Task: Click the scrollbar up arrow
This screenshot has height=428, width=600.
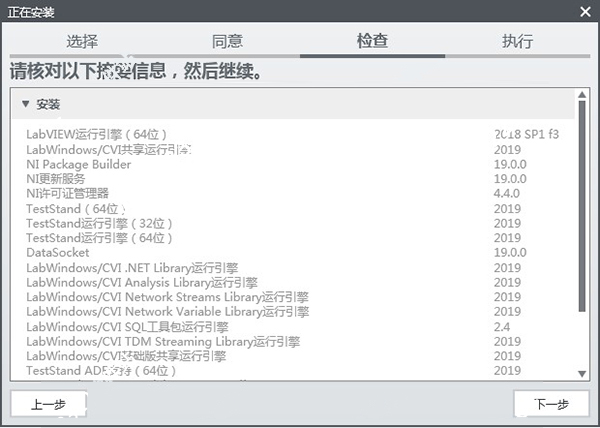Action: (582, 94)
